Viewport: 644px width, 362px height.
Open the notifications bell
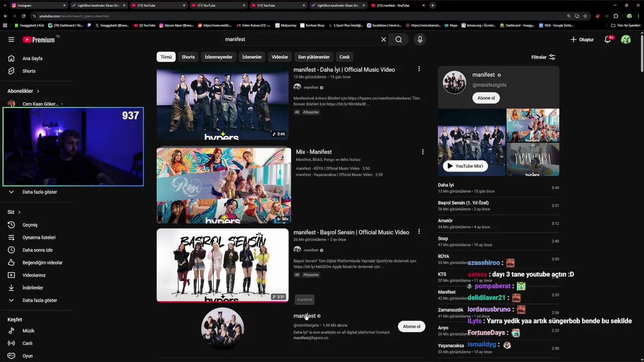coord(608,39)
